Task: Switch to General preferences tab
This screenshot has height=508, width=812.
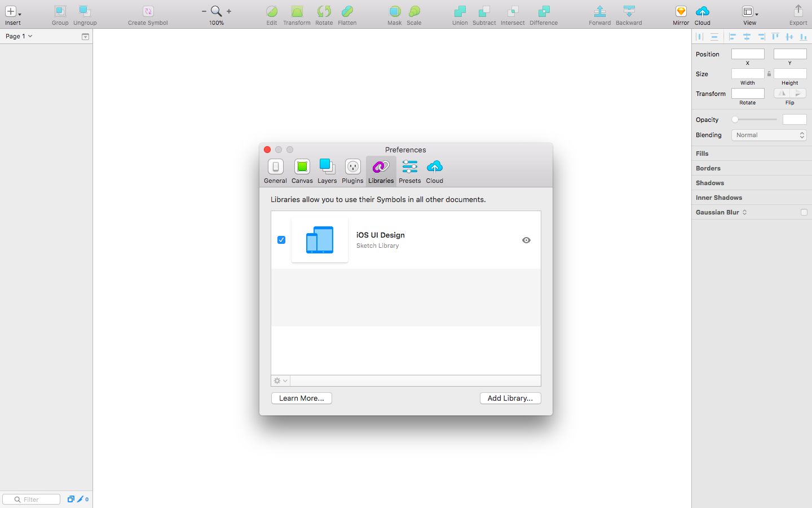Action: (275, 172)
